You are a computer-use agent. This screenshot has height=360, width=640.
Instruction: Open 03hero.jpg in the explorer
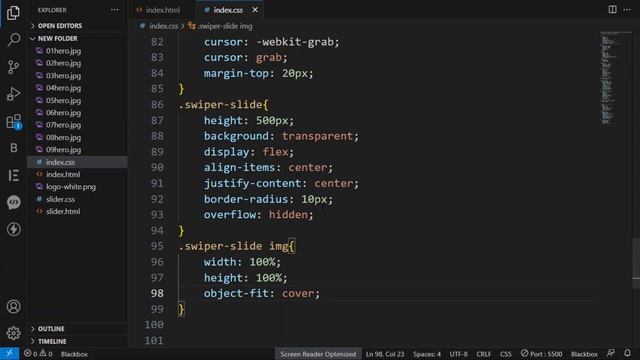tap(63, 76)
